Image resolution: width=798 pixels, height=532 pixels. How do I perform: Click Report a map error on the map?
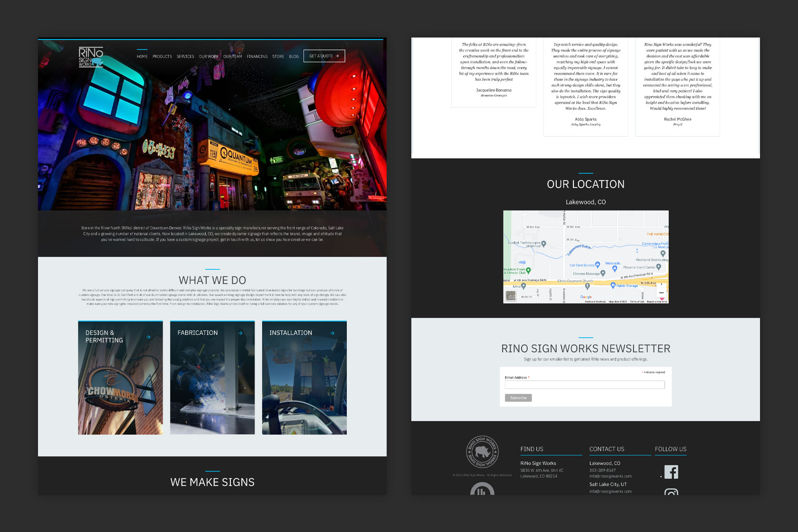[657, 302]
